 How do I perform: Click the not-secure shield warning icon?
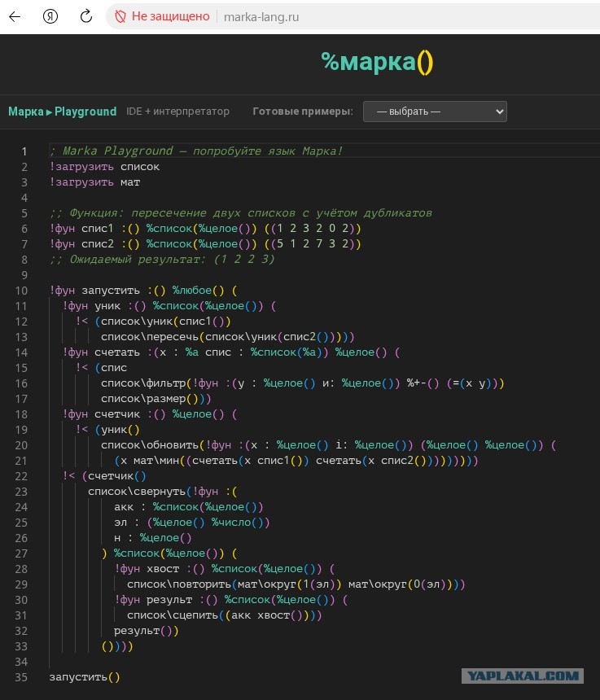click(x=120, y=17)
